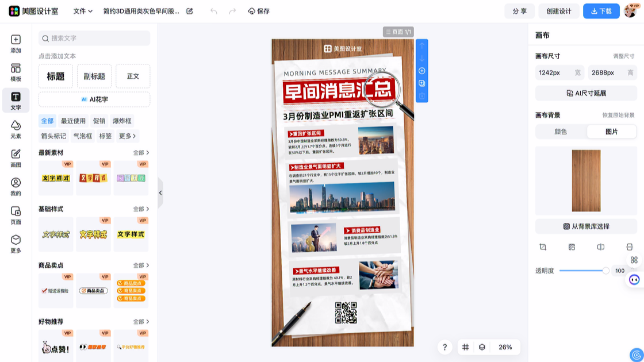Image resolution: width=644 pixels, height=362 pixels.
Task: Click the 搜索文字 search input field
Action: pyautogui.click(x=95, y=38)
